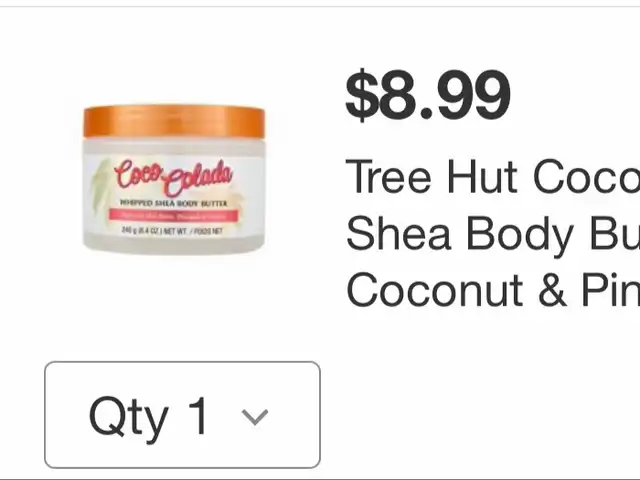
Task: Click the pink band on the jar label
Action: pyautogui.click(x=173, y=215)
